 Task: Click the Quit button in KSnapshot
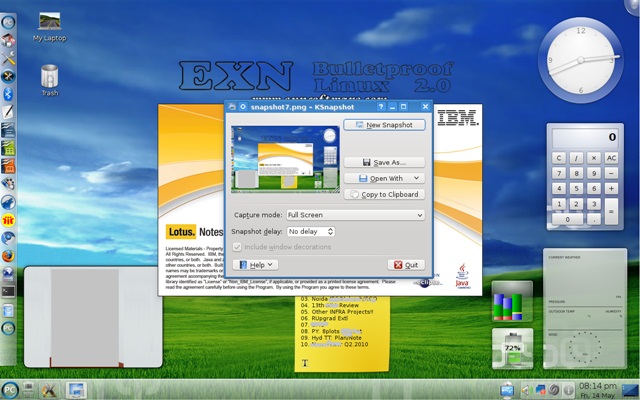tap(406, 265)
